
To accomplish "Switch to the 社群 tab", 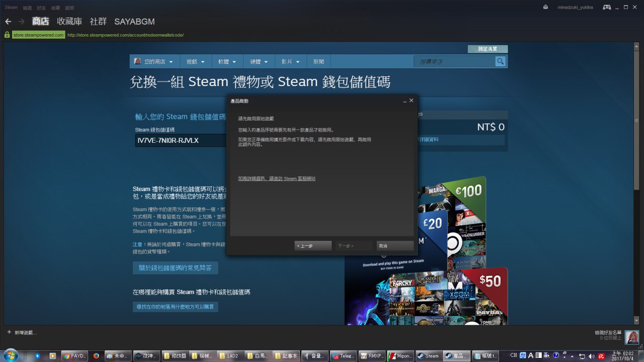I will 98,22.
